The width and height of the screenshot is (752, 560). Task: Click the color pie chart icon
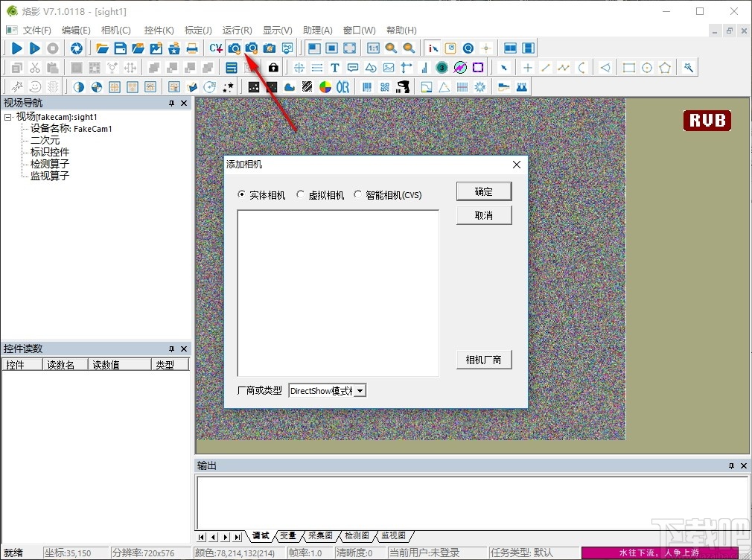(325, 87)
